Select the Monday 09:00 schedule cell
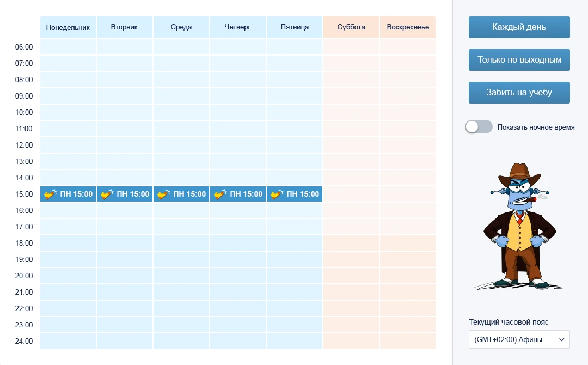The height and width of the screenshot is (365, 588). click(x=68, y=96)
